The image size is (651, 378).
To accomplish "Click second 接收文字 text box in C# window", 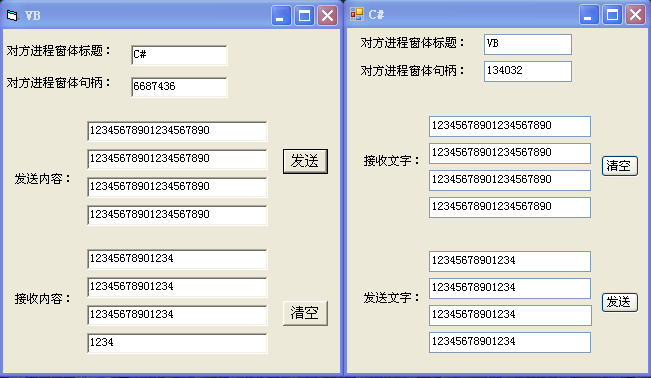I will coord(510,153).
